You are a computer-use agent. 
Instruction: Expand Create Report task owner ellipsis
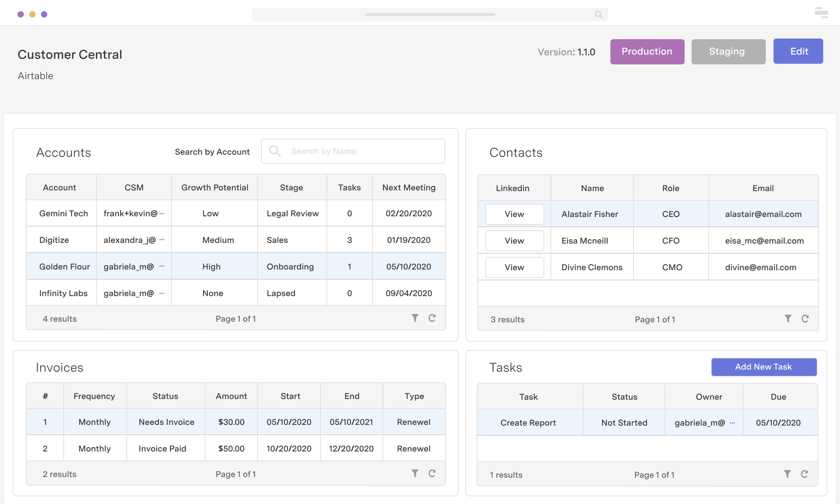pos(732,423)
